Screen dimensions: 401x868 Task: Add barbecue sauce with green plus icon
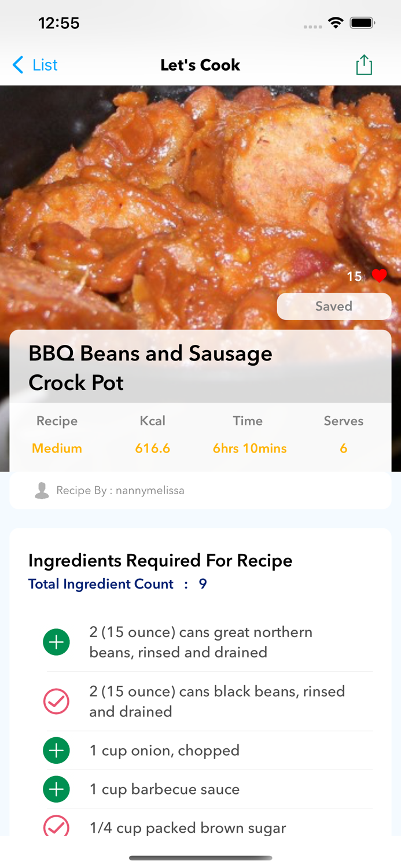pyautogui.click(x=56, y=789)
